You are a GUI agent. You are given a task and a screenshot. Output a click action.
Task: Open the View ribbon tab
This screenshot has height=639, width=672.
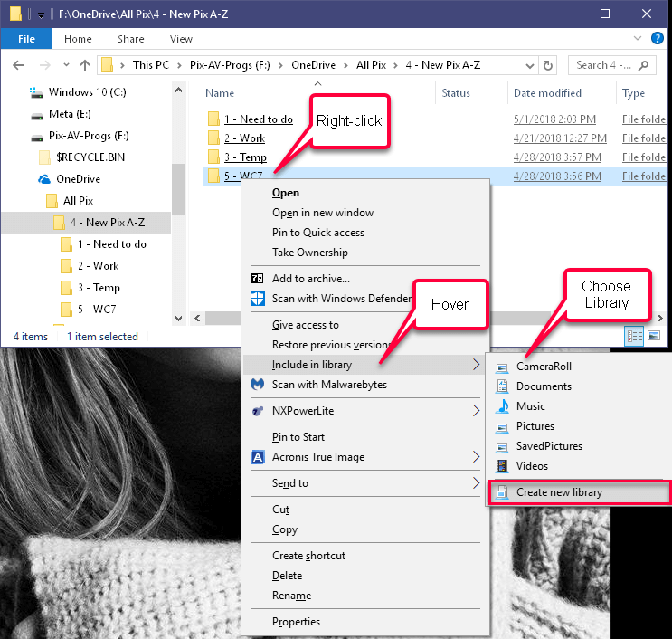coord(181,39)
